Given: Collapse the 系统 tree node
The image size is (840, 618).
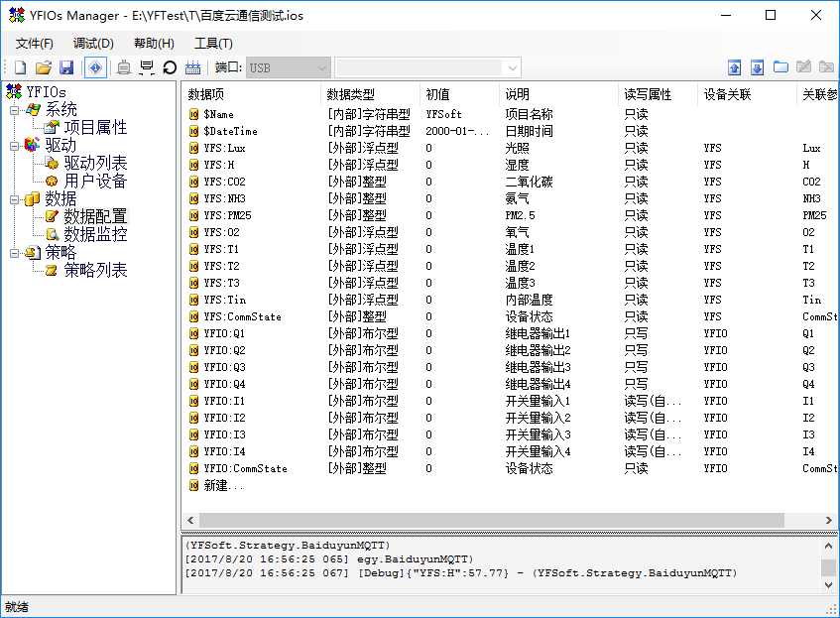Looking at the screenshot, I should click(15, 110).
